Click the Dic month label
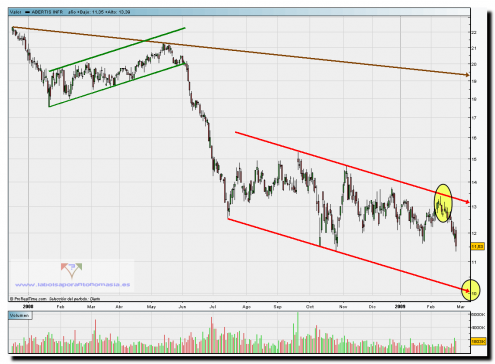Image resolution: width=495 pixels, height=364 pixels. (372, 307)
